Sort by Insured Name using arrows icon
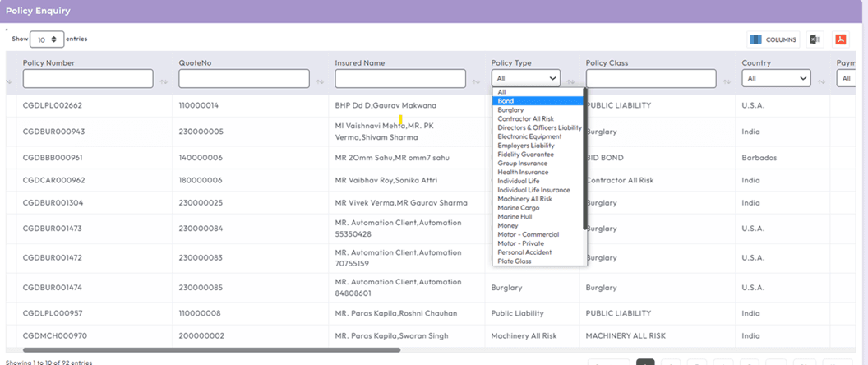 coord(476,81)
